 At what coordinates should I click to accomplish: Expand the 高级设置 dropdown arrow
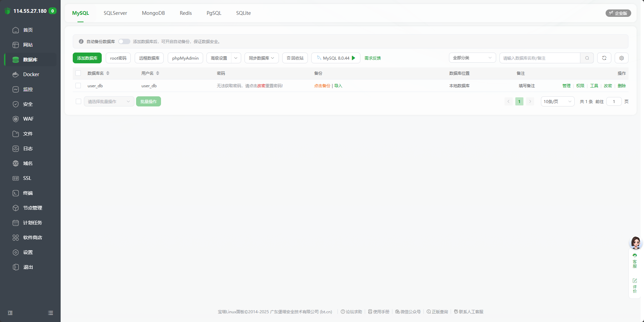[x=236, y=58]
